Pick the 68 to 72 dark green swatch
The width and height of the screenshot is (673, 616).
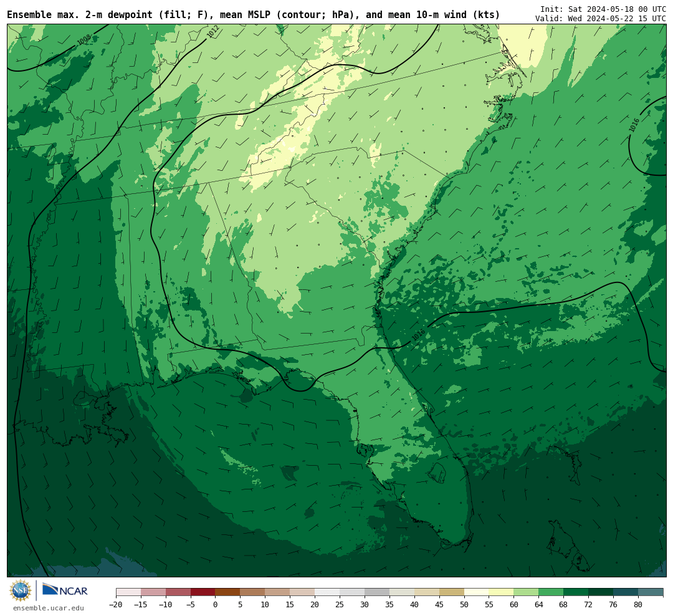[x=576, y=592]
